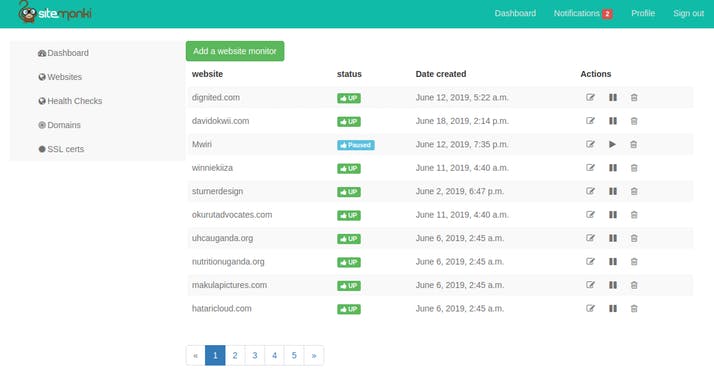Edit the davidokwii.com monitor
This screenshot has width=714, height=380.
(590, 121)
